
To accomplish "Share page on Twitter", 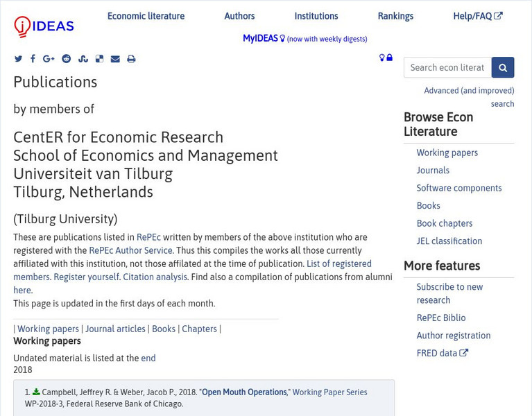I will click(x=19, y=59).
